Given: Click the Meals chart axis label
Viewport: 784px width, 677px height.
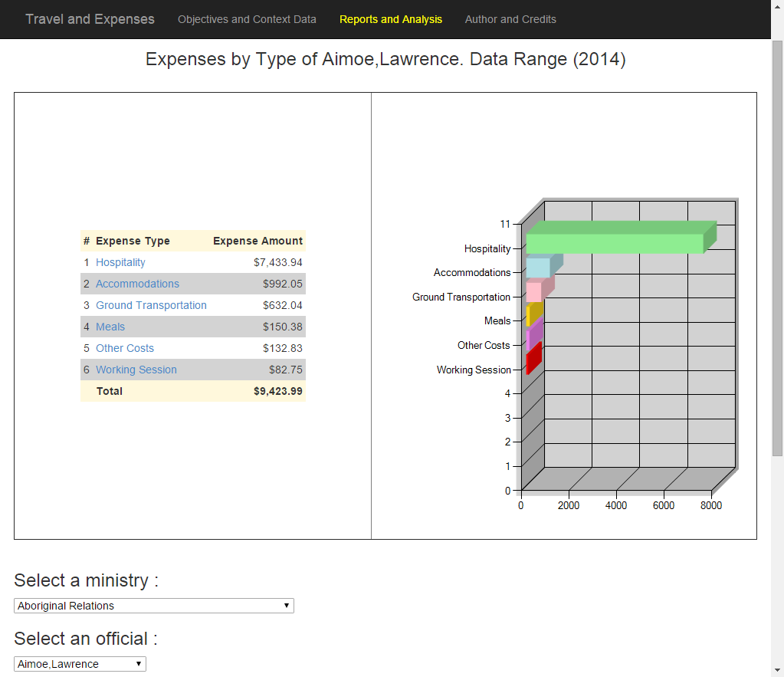Looking at the screenshot, I should 497,320.
